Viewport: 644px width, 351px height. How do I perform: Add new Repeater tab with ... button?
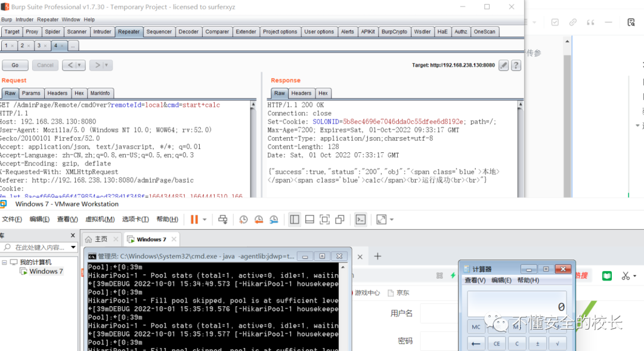(73, 46)
